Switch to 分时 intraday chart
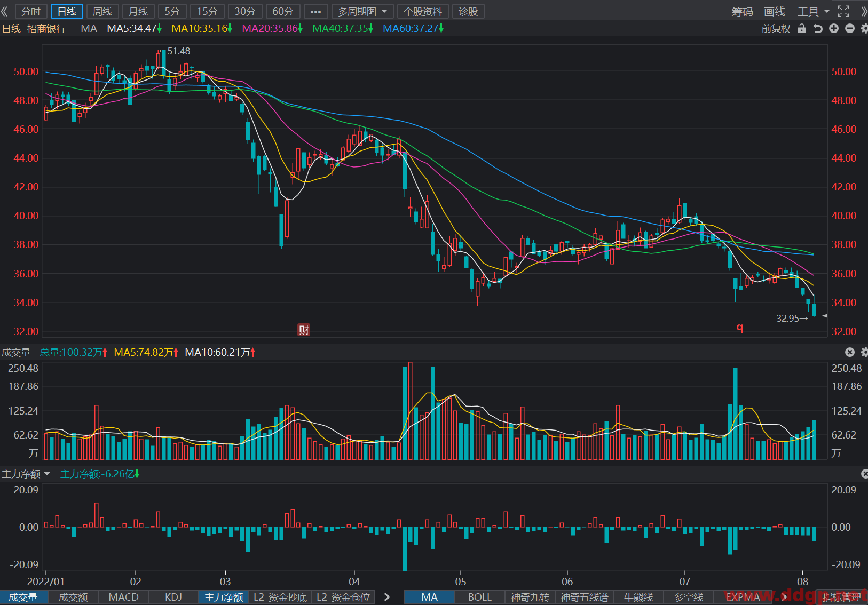 (31, 11)
